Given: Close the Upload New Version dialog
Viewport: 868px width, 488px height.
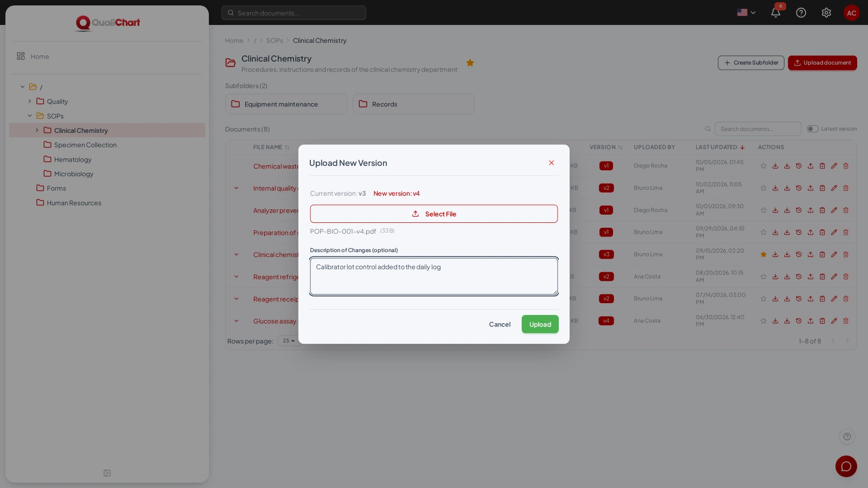Looking at the screenshot, I should click(551, 163).
